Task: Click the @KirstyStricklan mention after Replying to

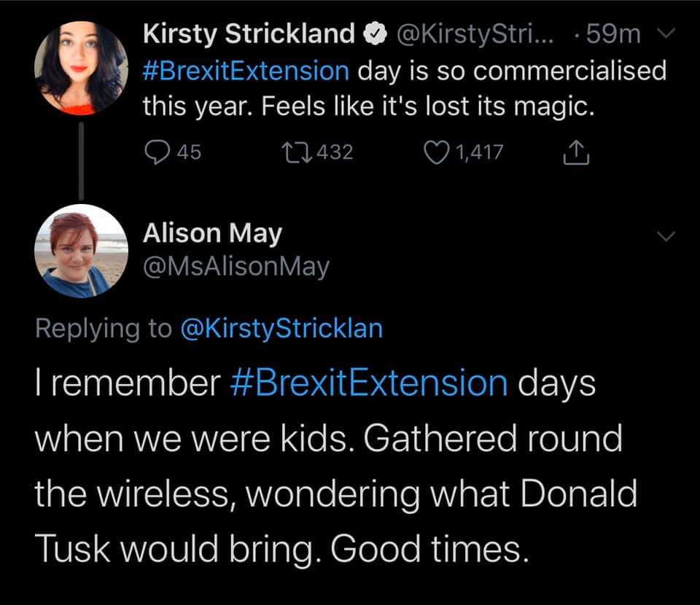Action: tap(281, 329)
